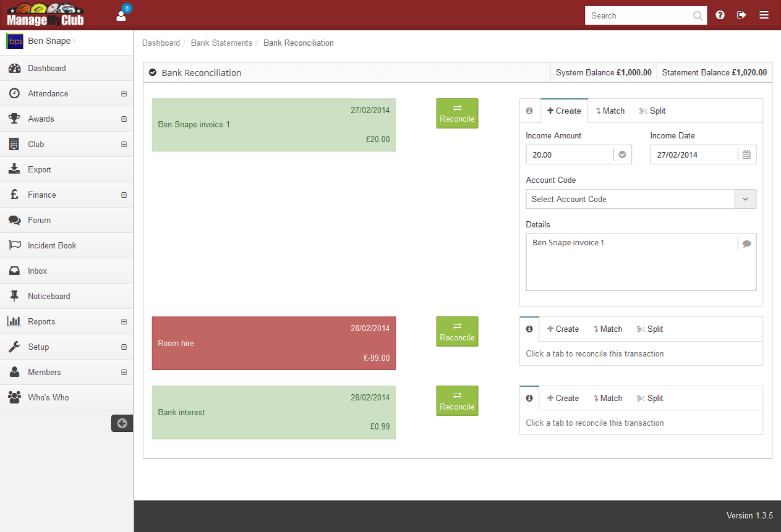Click the ManageMyClub logo
This screenshot has height=532, width=781.
[45, 15]
